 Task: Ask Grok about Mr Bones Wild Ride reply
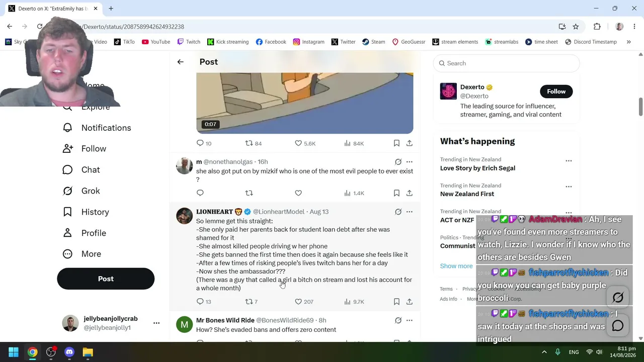click(x=398, y=320)
